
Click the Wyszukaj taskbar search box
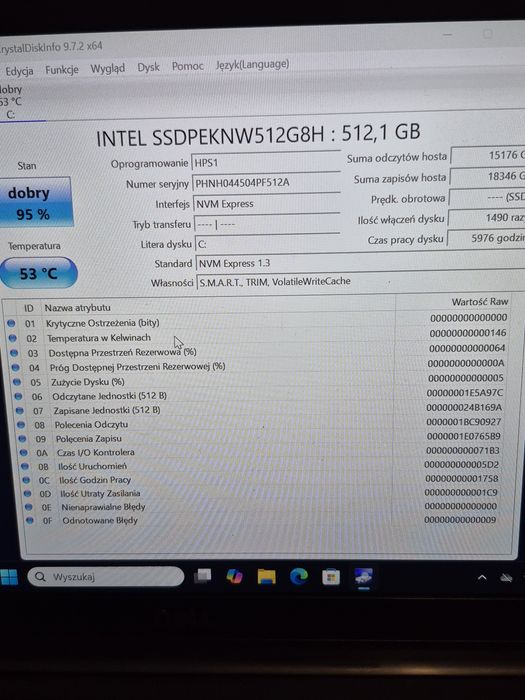click(x=106, y=577)
